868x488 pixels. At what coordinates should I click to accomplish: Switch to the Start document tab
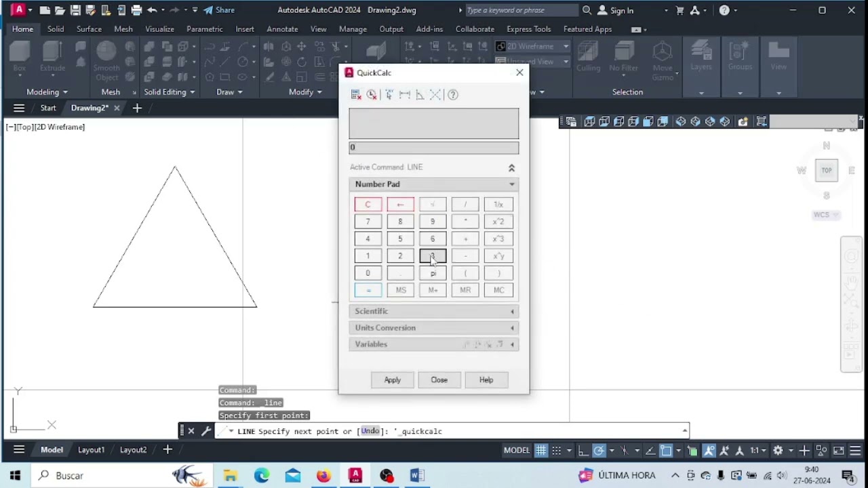pyautogui.click(x=48, y=108)
